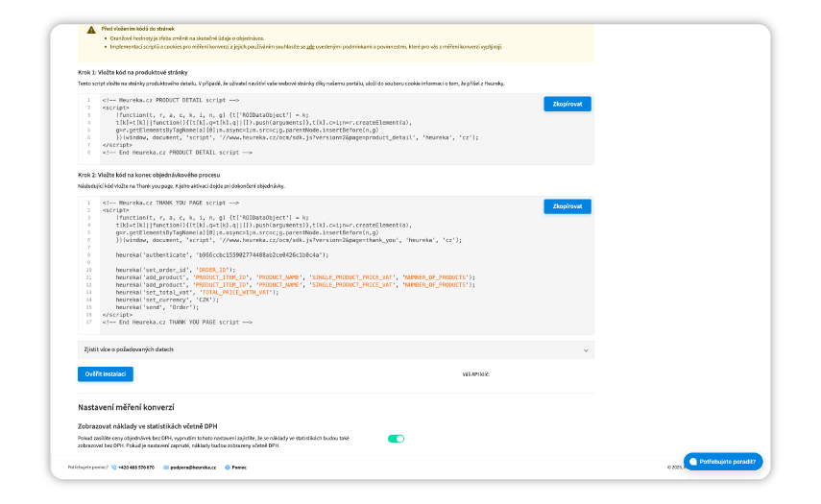Image resolution: width=821 pixels, height=504 pixels.
Task: Open the podpora@heureka.cz email link
Action: tap(193, 468)
